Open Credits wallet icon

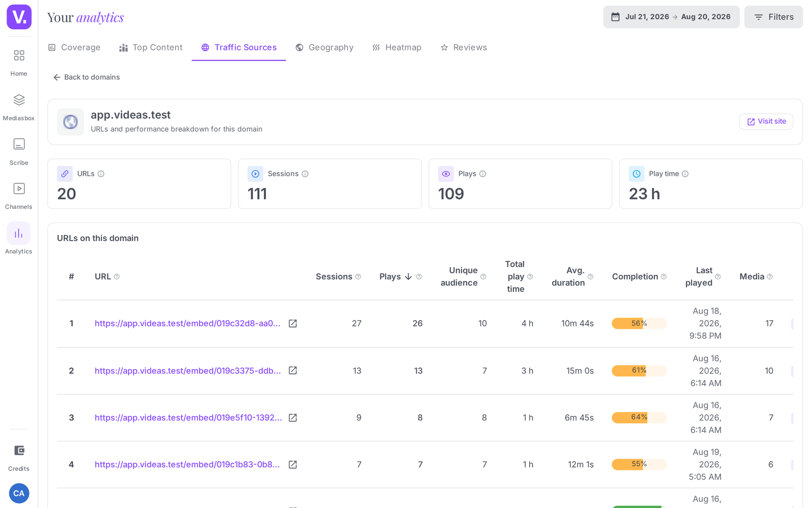coord(19,451)
